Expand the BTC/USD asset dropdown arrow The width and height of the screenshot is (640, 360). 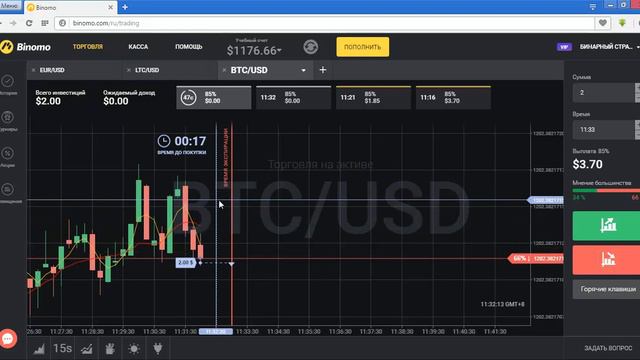coord(303,70)
